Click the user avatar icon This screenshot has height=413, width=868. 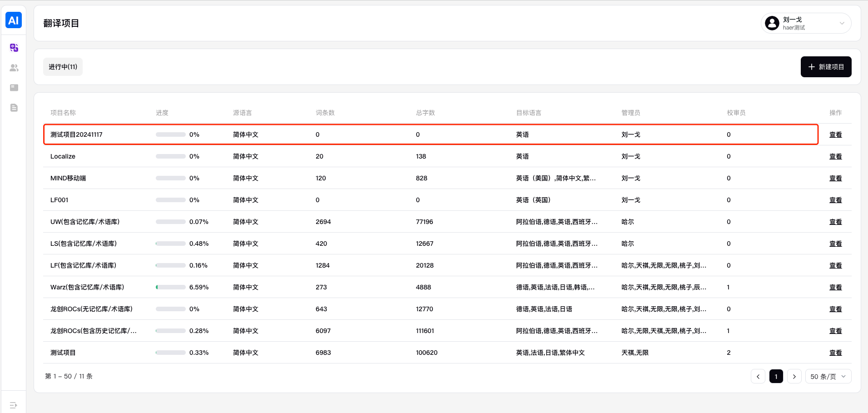tap(772, 23)
